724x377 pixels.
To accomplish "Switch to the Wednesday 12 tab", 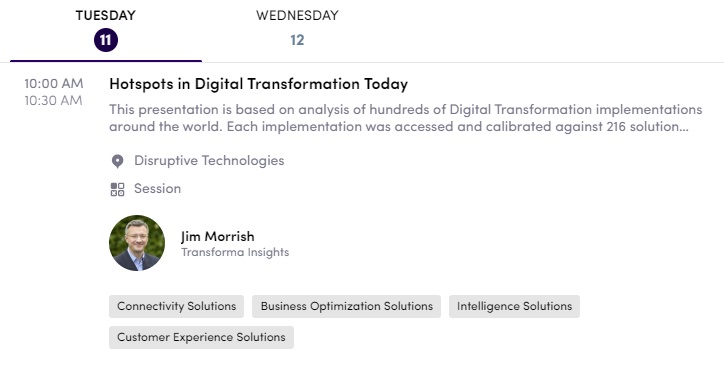I will (297, 31).
